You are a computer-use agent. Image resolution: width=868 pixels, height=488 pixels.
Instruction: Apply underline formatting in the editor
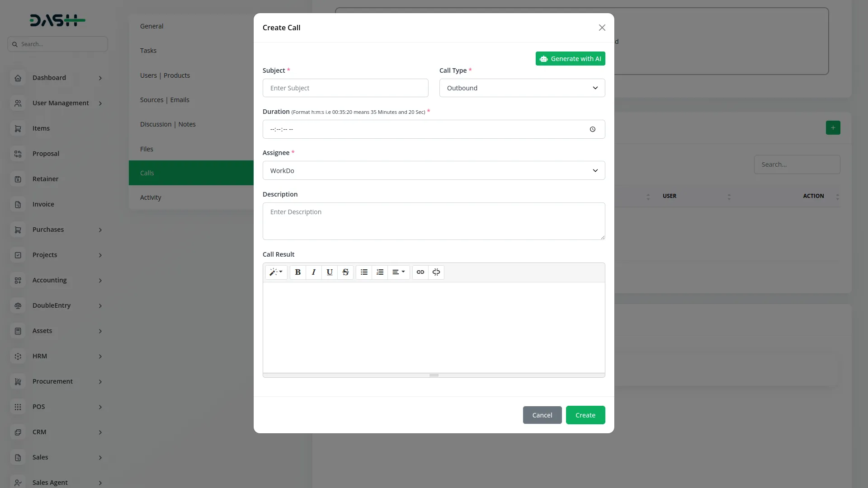click(x=330, y=272)
